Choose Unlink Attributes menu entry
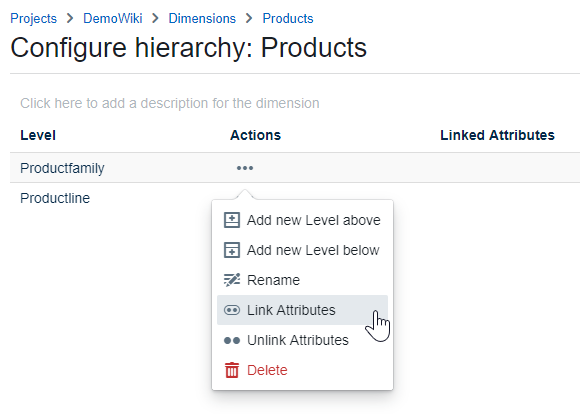The width and height of the screenshot is (580, 414). [x=302, y=340]
